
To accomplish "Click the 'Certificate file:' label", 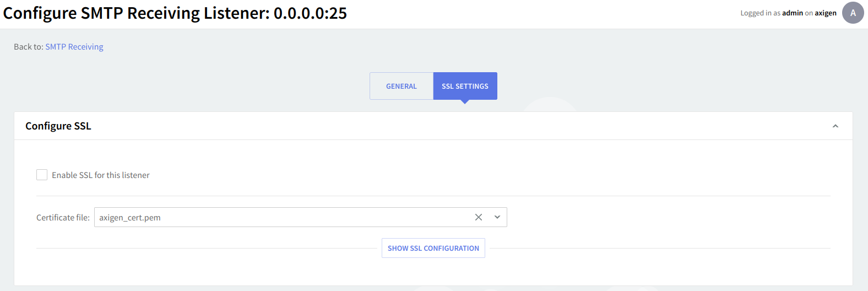I will (x=63, y=218).
